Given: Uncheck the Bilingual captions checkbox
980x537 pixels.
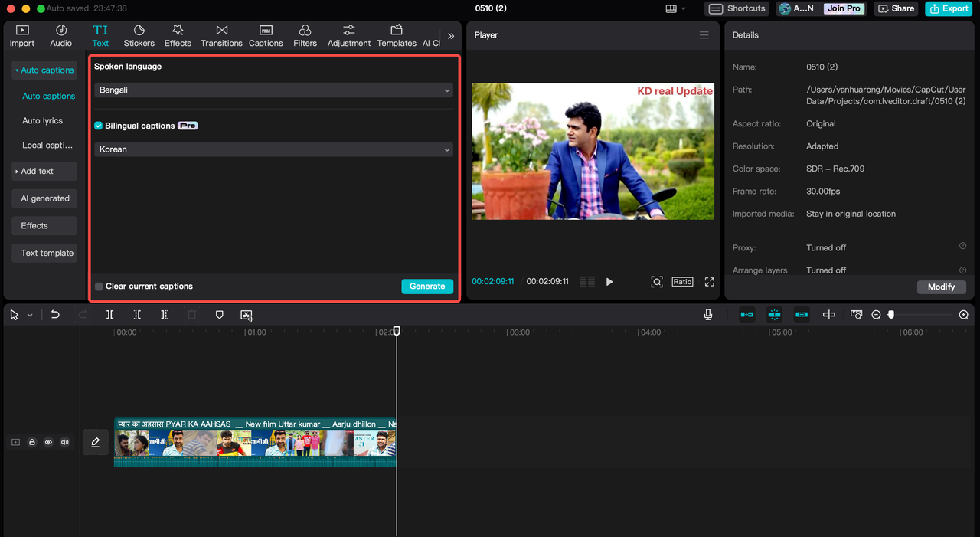Looking at the screenshot, I should coord(99,126).
